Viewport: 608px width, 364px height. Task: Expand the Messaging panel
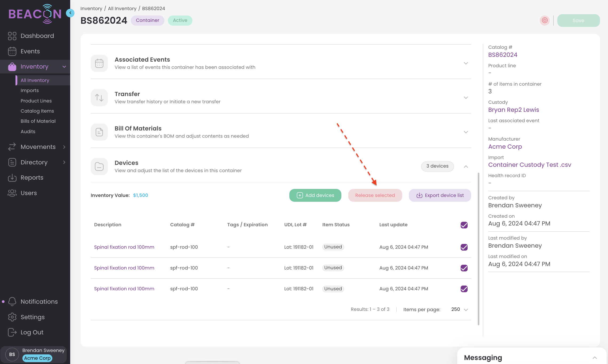(595, 358)
